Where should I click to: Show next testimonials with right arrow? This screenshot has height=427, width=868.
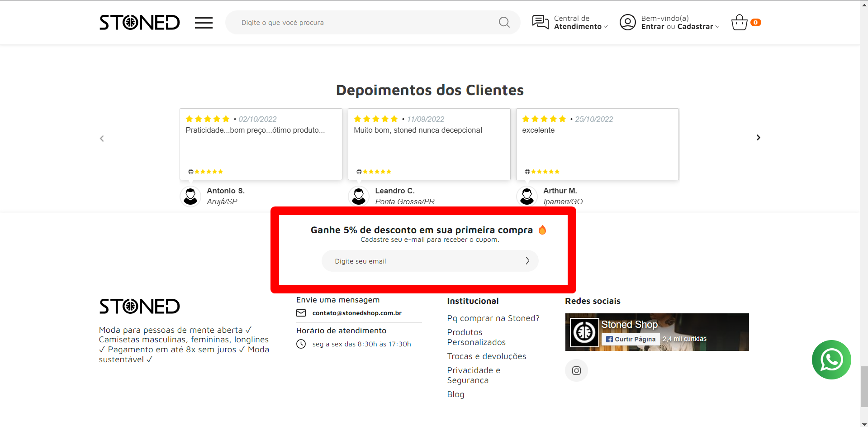(x=758, y=137)
